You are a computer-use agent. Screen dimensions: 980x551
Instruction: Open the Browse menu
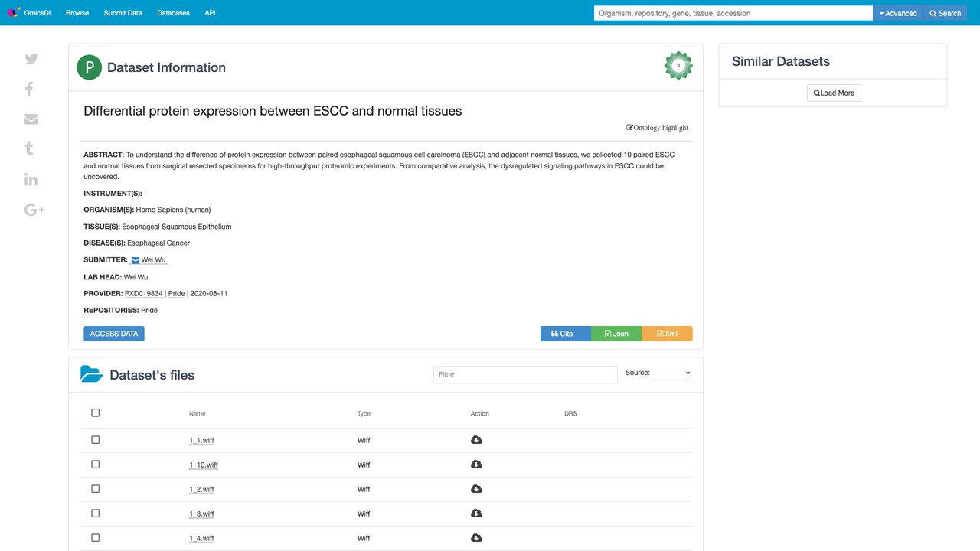77,13
